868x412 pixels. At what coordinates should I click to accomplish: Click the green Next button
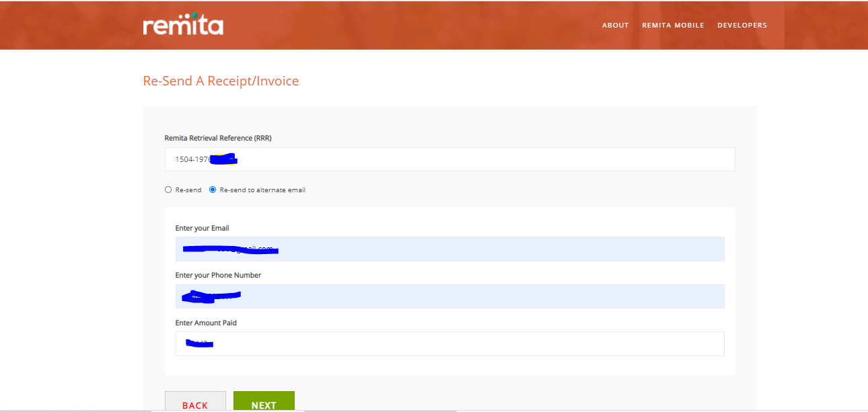[264, 402]
